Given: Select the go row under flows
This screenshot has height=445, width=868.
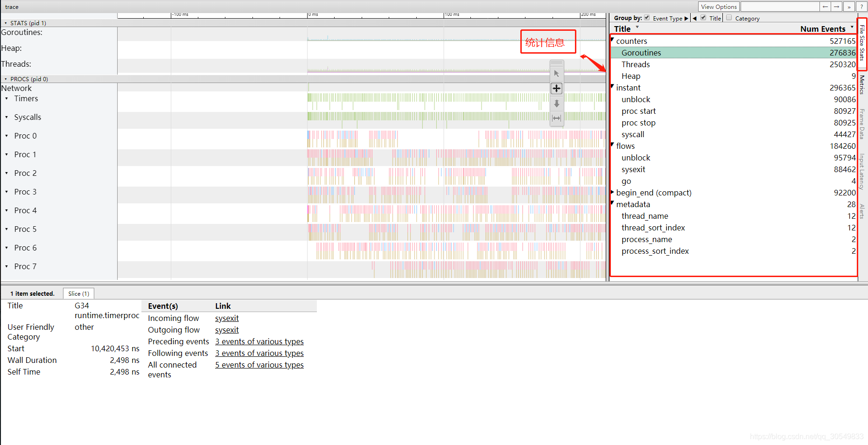Looking at the screenshot, I should click(x=734, y=181).
